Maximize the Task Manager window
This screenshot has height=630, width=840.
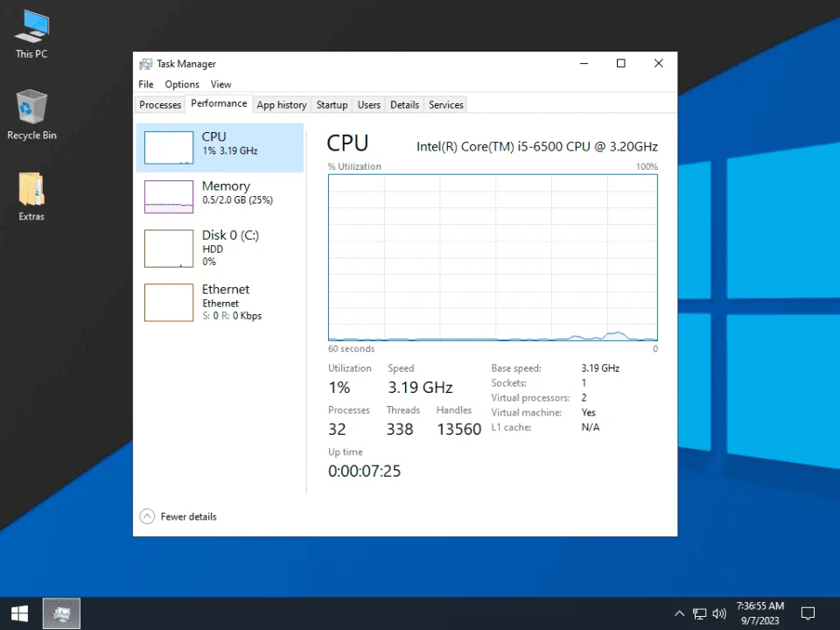coord(621,63)
